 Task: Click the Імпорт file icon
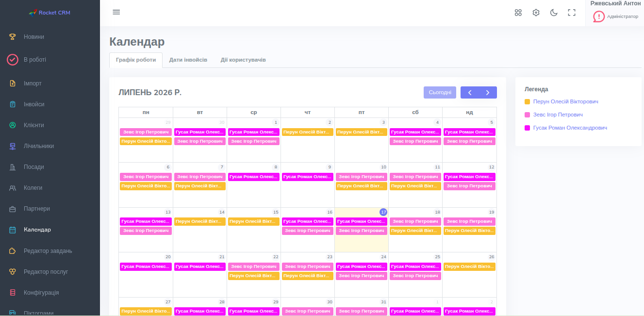(13, 83)
